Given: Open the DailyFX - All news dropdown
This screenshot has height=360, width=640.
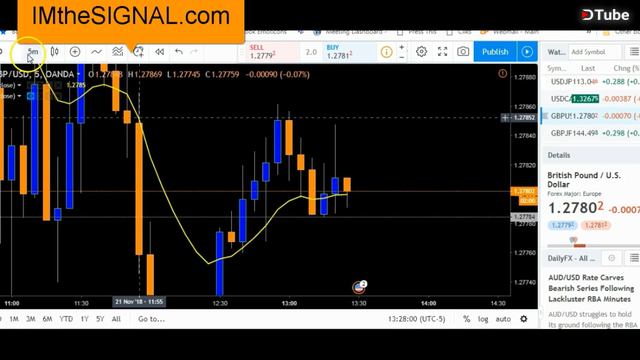Looking at the screenshot, I should (x=571, y=258).
